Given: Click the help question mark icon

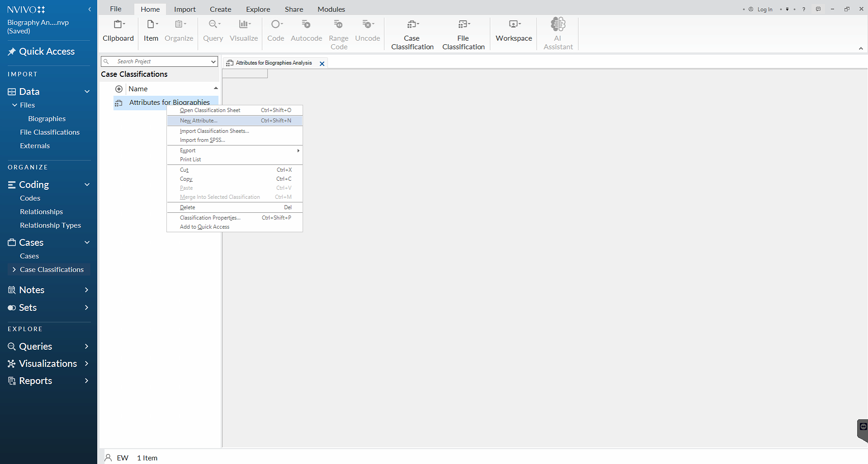Looking at the screenshot, I should (803, 9).
